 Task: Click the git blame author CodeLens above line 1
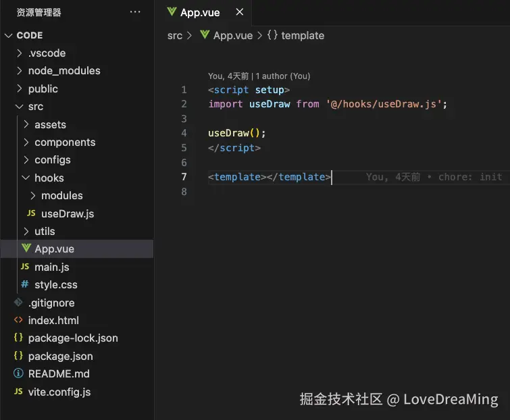pyautogui.click(x=259, y=76)
